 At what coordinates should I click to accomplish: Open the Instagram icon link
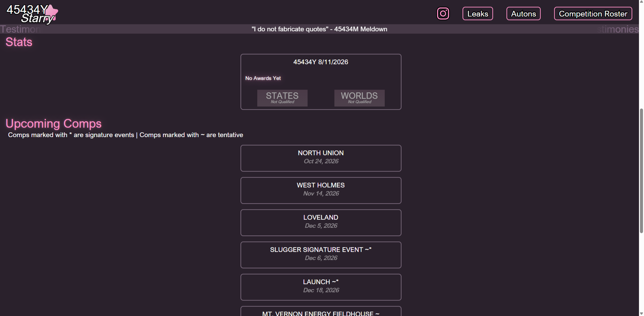pyautogui.click(x=443, y=14)
